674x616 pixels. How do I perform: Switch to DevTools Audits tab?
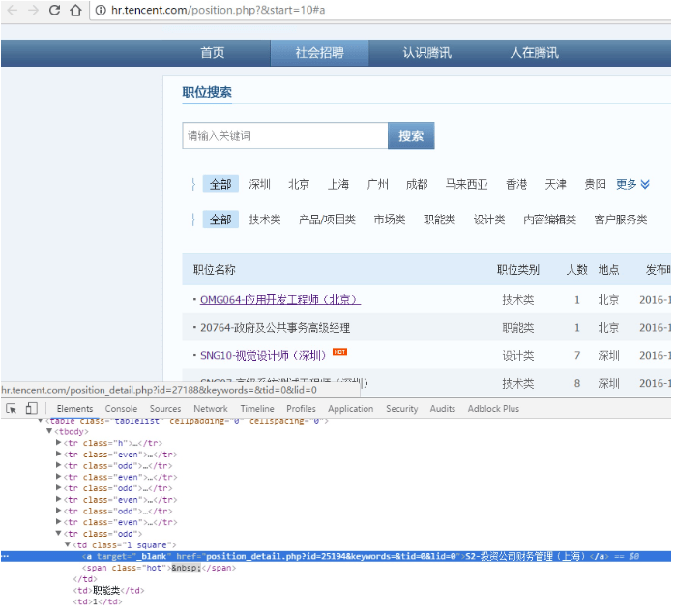click(442, 409)
